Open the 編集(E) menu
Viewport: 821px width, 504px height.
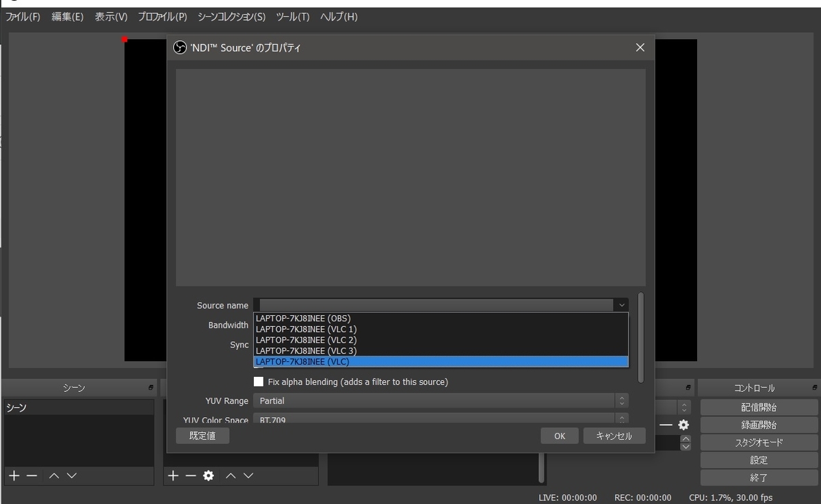[67, 16]
